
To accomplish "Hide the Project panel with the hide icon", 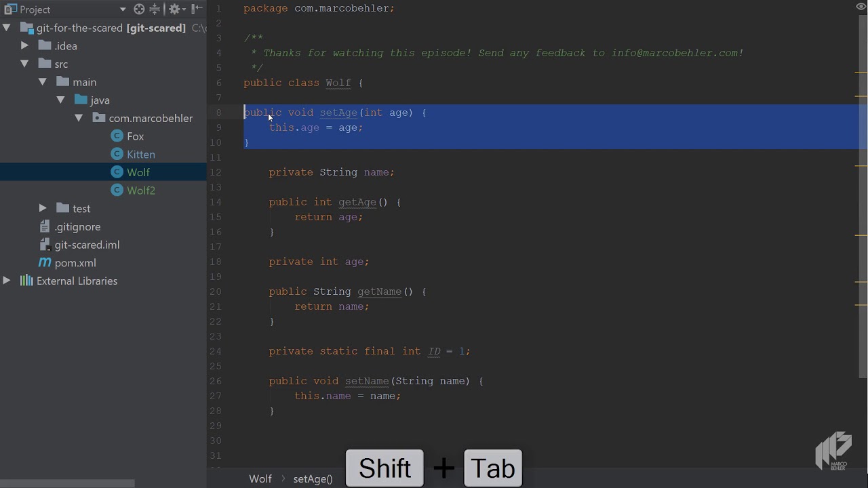I will click(197, 9).
